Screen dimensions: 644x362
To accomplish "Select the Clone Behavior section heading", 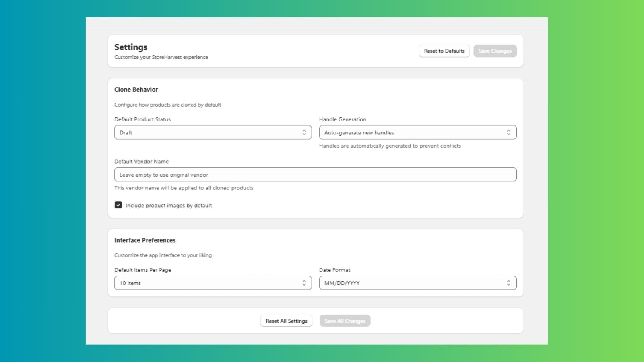I will point(136,89).
